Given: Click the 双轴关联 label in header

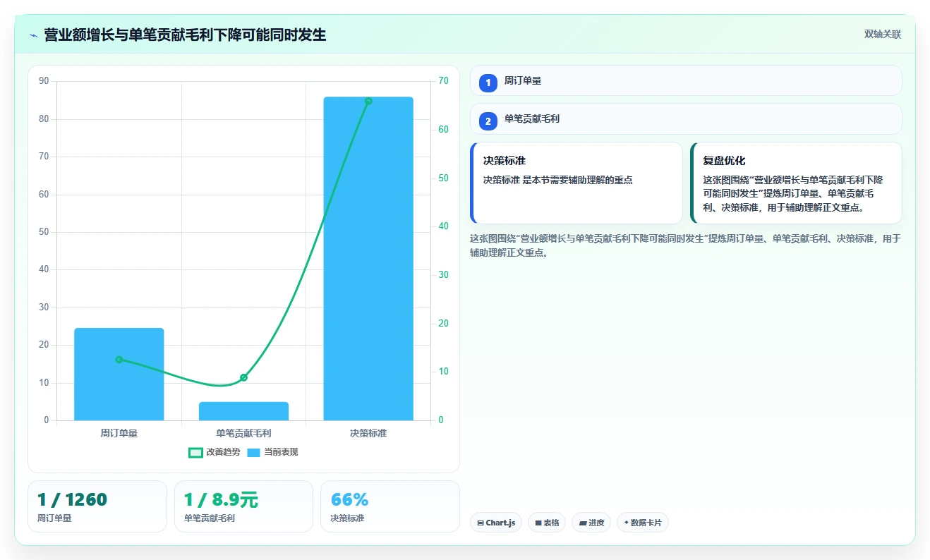Looking at the screenshot, I should coord(883,34).
